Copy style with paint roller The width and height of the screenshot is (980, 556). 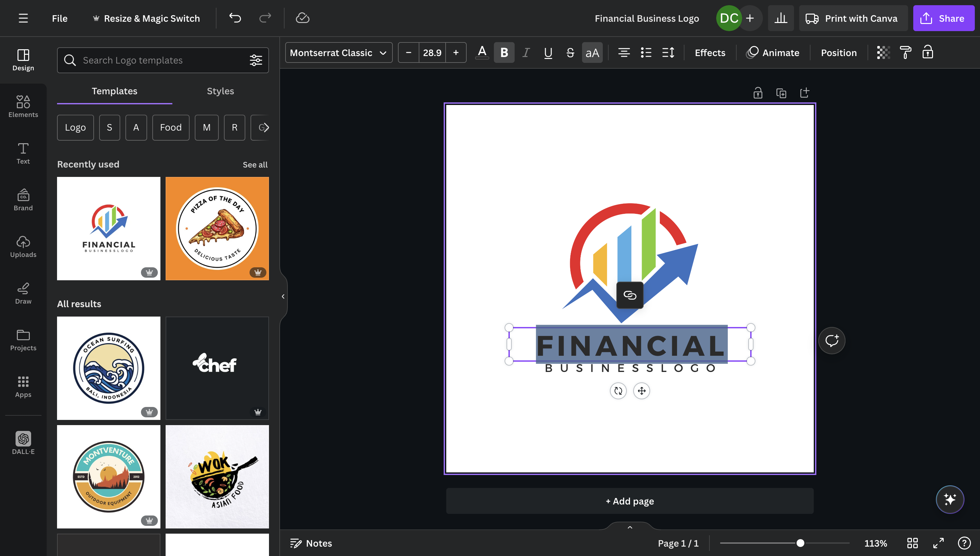click(905, 52)
